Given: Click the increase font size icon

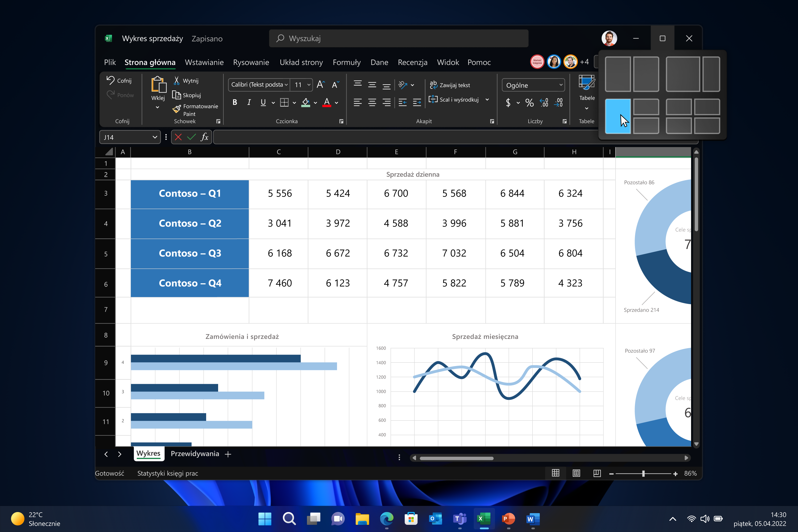Looking at the screenshot, I should (x=320, y=85).
